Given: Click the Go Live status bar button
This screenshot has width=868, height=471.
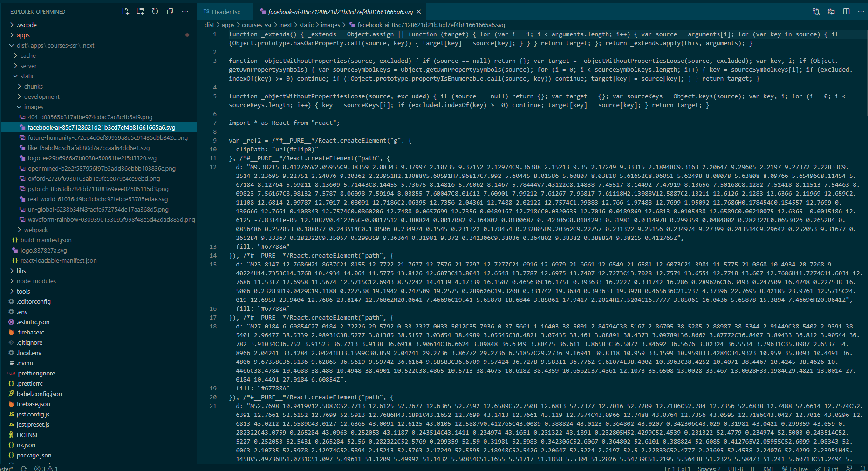Looking at the screenshot, I should [x=795, y=469].
